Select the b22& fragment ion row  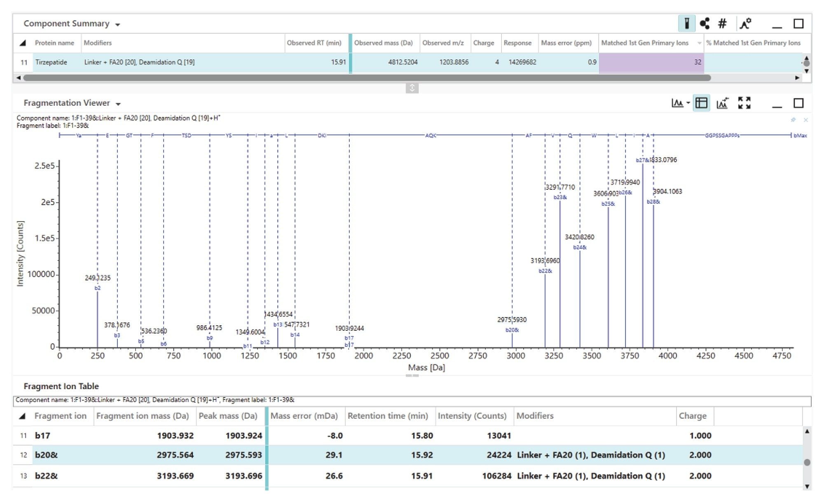408,476
